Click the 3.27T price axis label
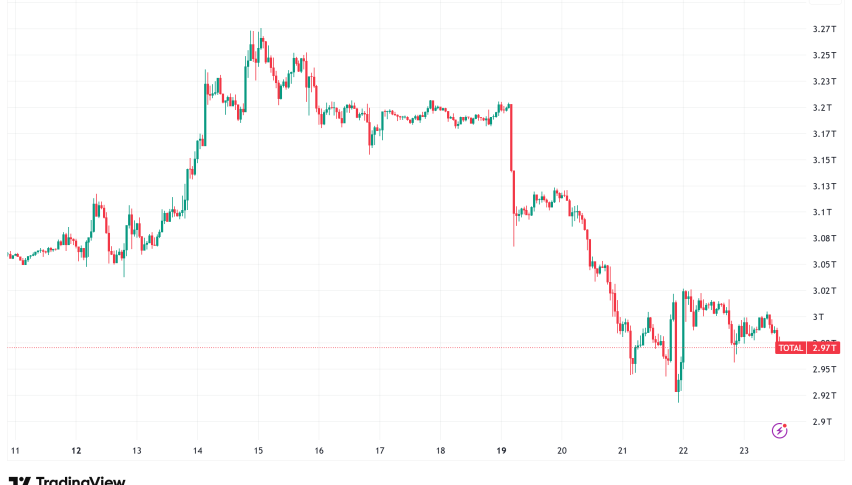 pyautogui.click(x=824, y=29)
